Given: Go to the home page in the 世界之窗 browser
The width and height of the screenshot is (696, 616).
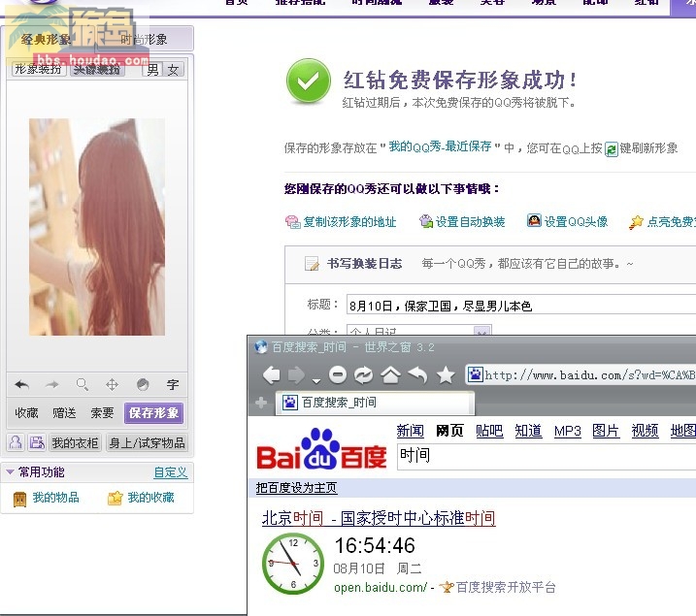Looking at the screenshot, I should (x=390, y=375).
